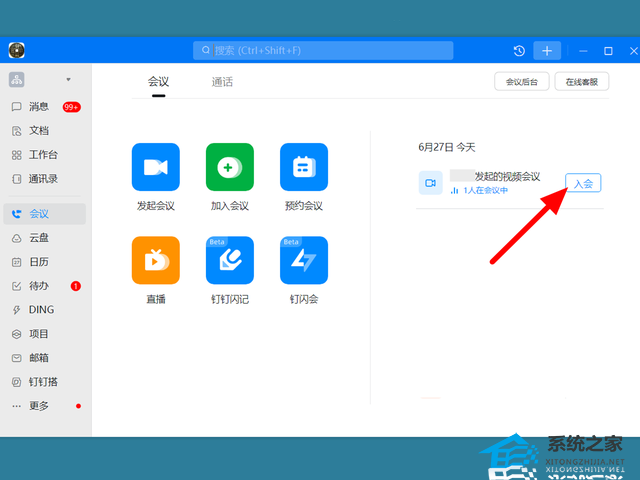Click the 1人在会议中 status text

tap(485, 191)
